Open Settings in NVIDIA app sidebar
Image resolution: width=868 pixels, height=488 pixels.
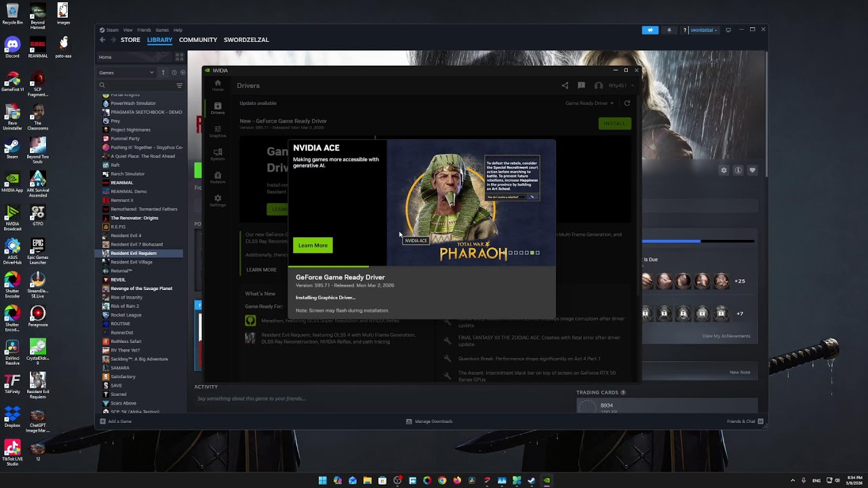point(218,201)
